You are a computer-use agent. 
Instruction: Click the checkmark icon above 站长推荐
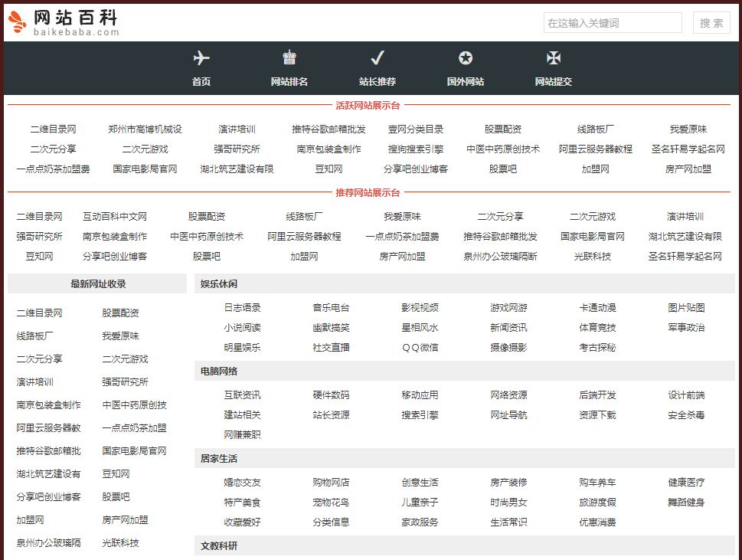click(x=378, y=57)
